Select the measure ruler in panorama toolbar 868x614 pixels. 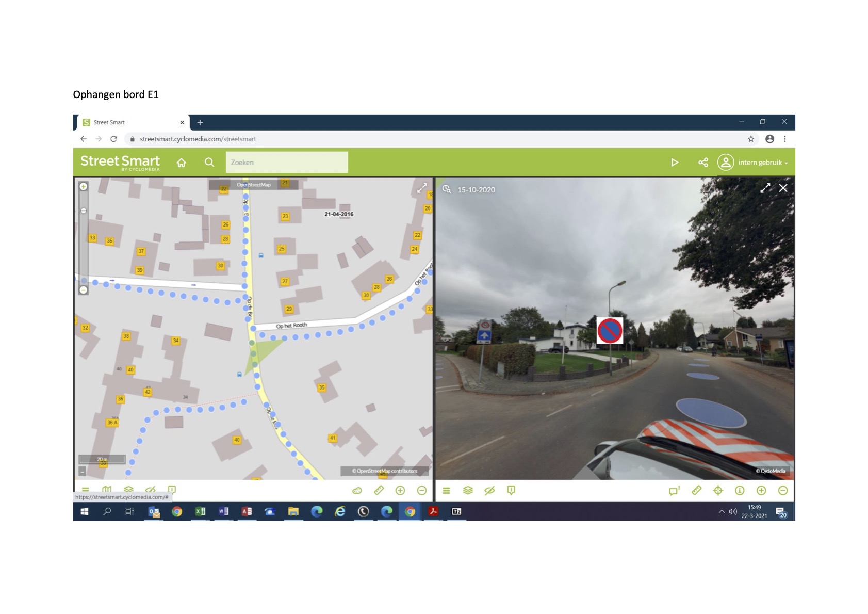pos(696,490)
